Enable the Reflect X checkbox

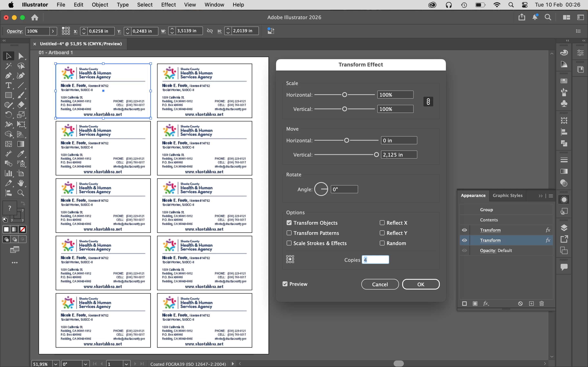point(382,223)
